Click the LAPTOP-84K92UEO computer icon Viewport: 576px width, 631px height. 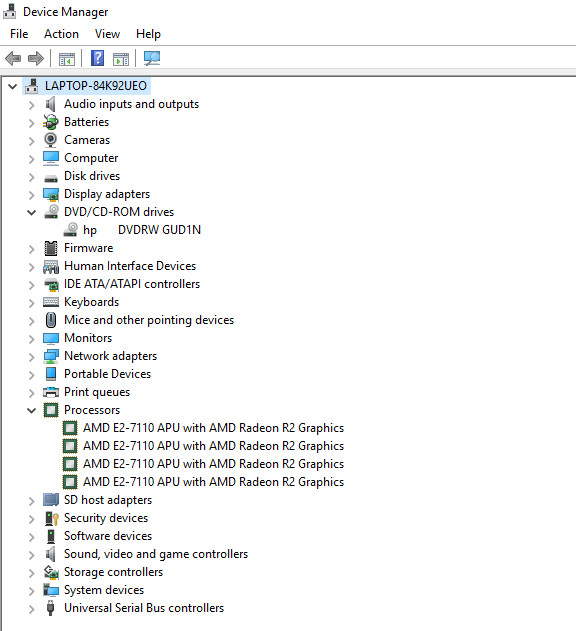point(32,86)
